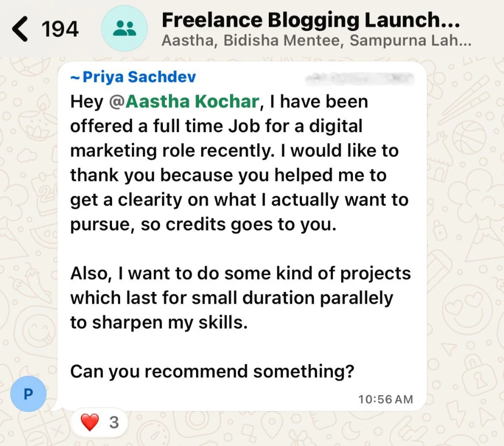Select the "Can you recommend something?" line

coord(212,372)
